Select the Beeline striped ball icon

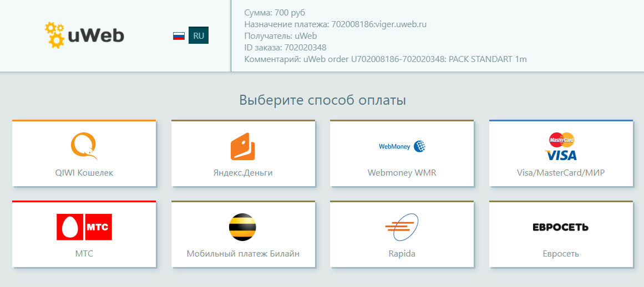coord(243,227)
